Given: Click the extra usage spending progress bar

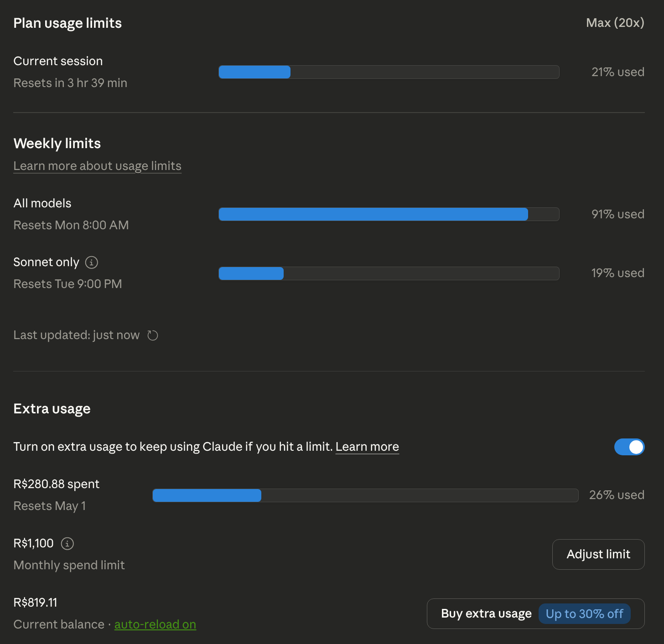Looking at the screenshot, I should pos(365,495).
